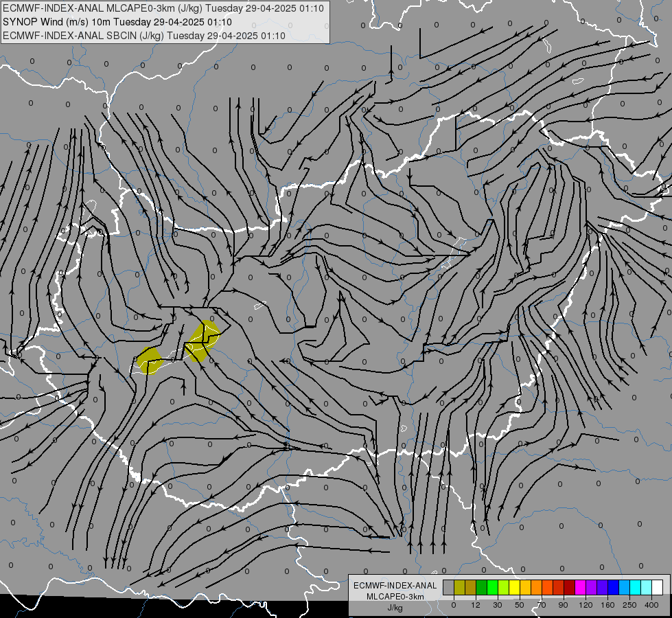Pick the bright yellow swatch above label 50
Screen dimensions: 672x618
515,587
